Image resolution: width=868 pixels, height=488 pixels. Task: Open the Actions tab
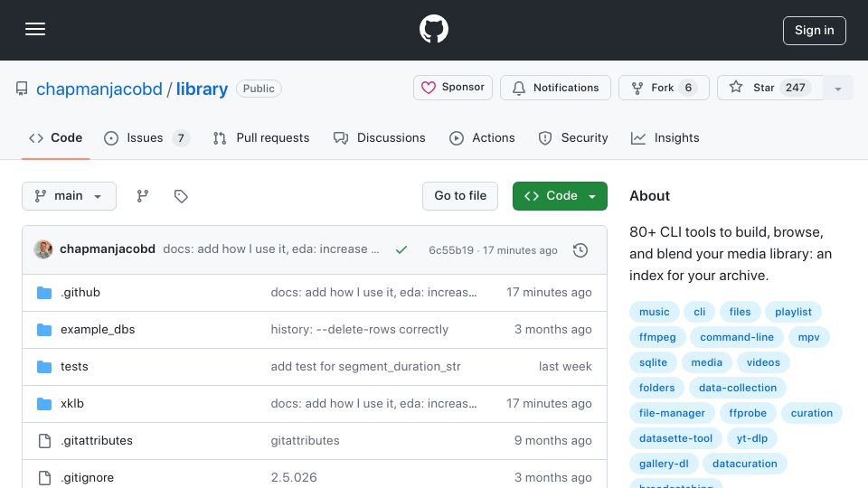pos(482,137)
